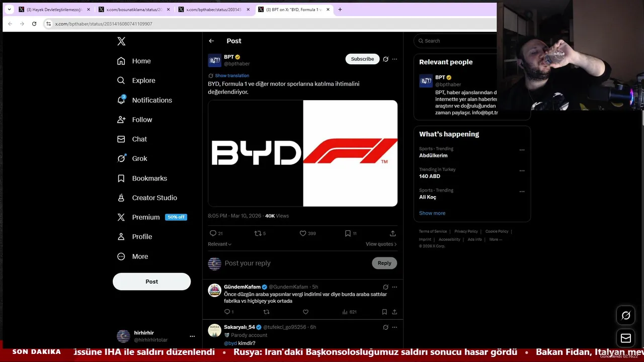644x362 pixels.
Task: Share GündemKafam comment
Action: click(x=394, y=312)
